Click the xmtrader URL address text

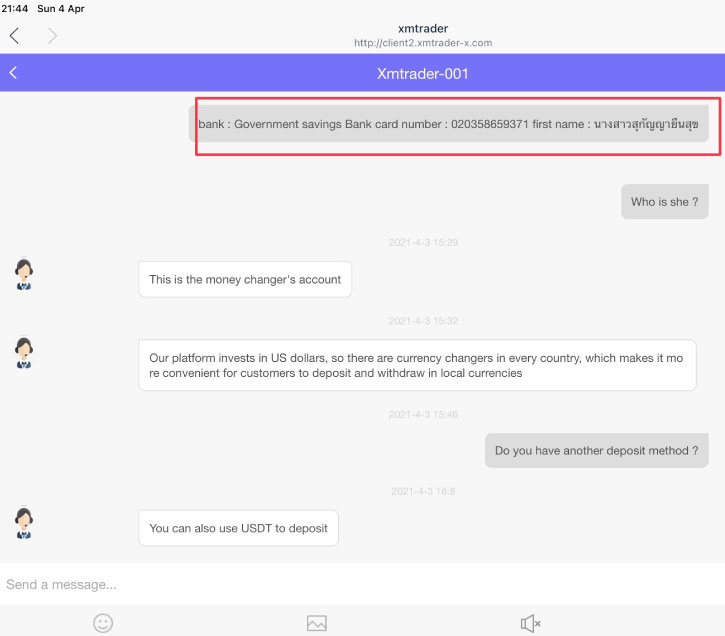pos(423,43)
